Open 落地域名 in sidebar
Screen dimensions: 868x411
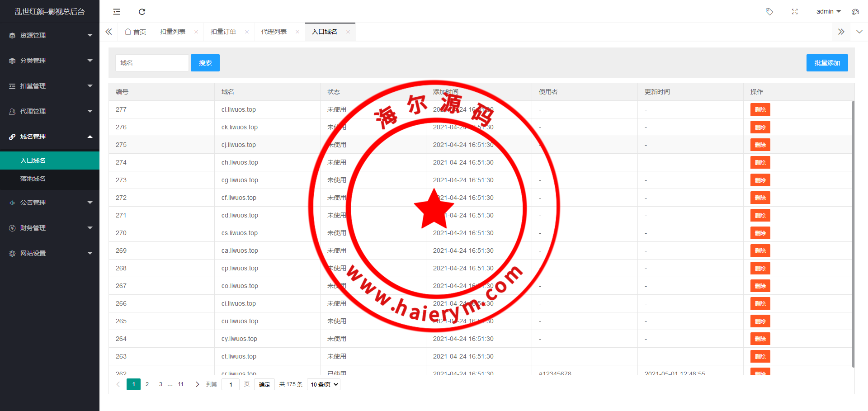pyautogui.click(x=33, y=179)
